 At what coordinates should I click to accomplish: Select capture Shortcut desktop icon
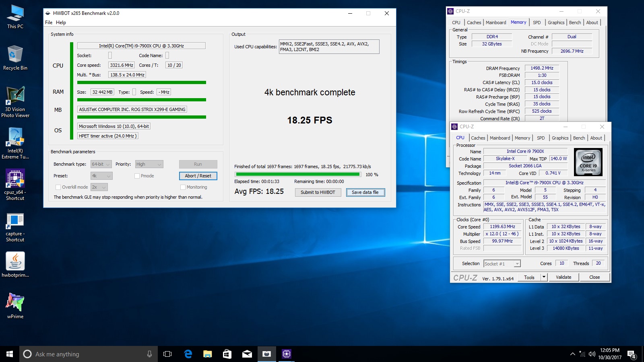(15, 227)
